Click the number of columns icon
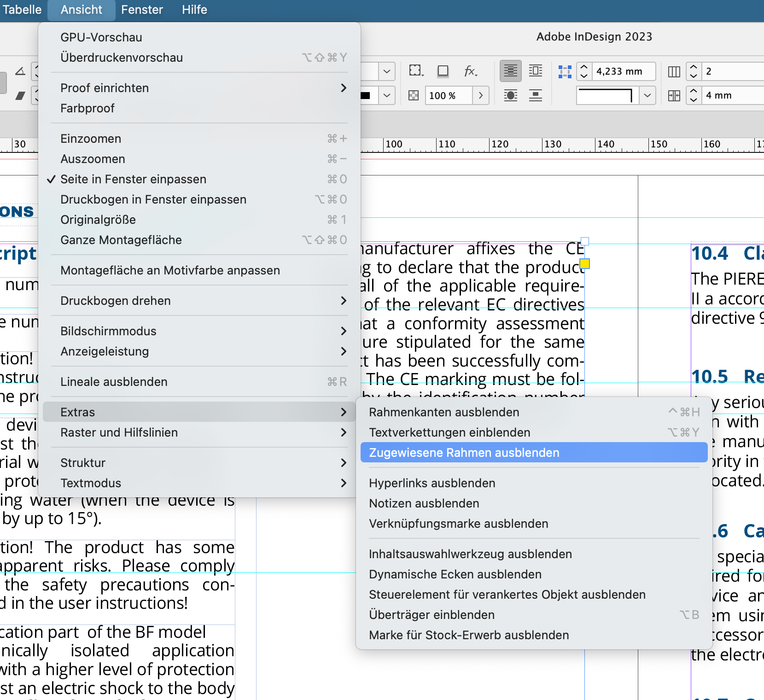764x700 pixels. 674,71
